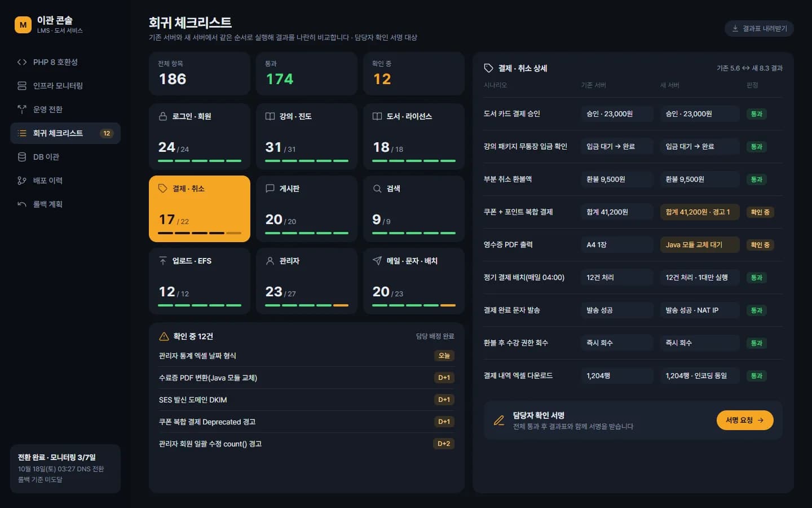Click the paper plane icon on 메일 · 문자 · 배치 card
The image size is (812, 508).
(377, 261)
